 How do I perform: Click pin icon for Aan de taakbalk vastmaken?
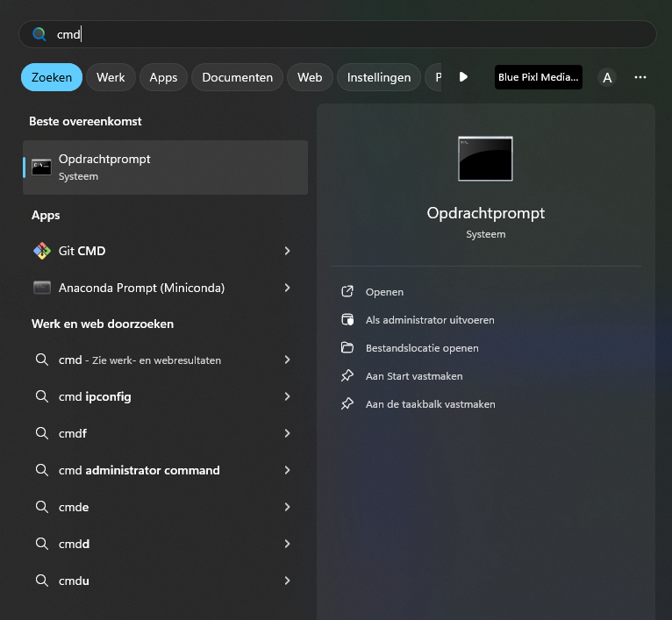(347, 403)
